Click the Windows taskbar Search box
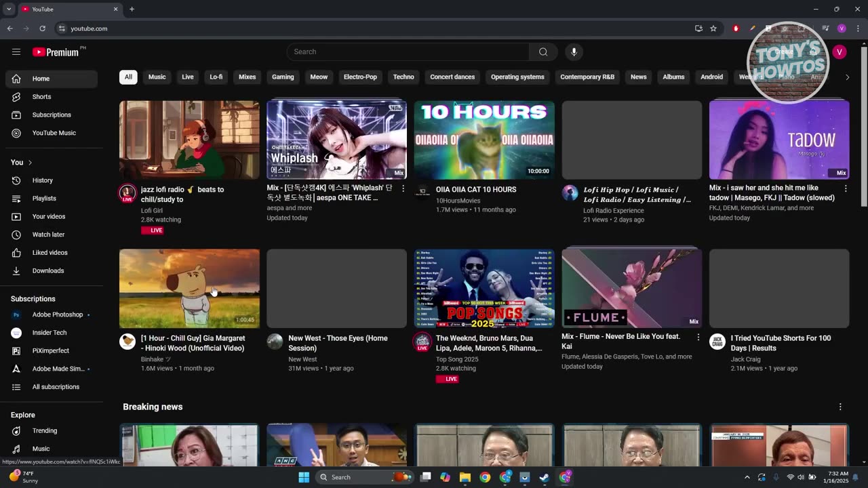This screenshot has width=868, height=488. tap(365, 477)
